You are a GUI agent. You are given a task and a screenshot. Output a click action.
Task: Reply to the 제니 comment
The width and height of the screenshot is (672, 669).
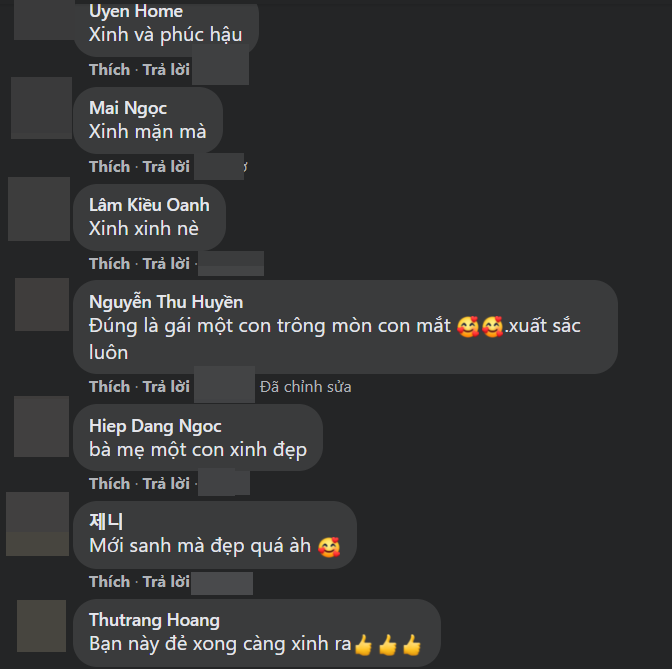click(166, 582)
